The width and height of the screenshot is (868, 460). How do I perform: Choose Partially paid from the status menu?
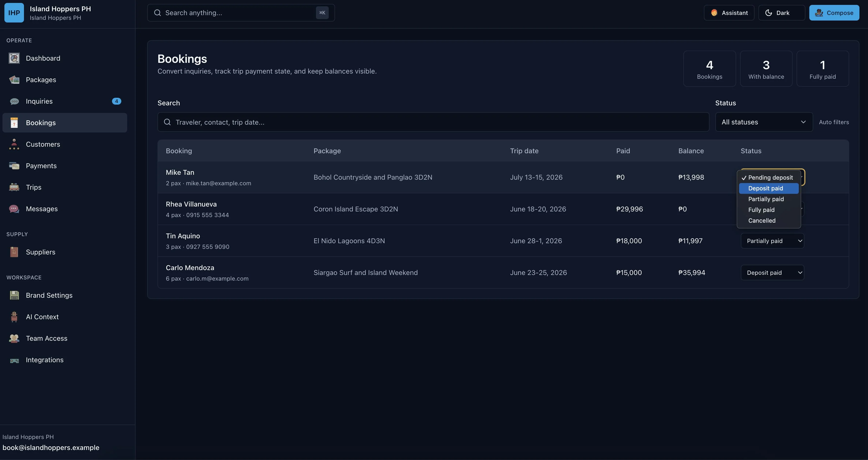pos(769,199)
